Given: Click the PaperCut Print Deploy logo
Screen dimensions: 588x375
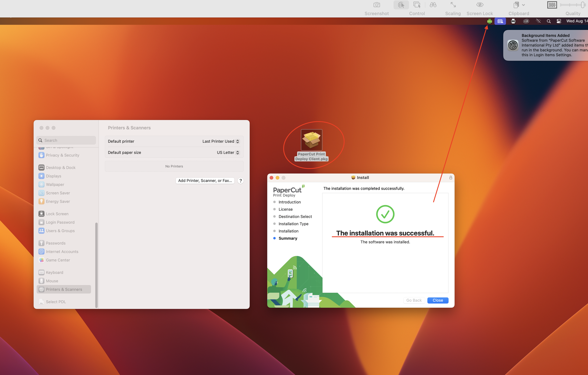Looking at the screenshot, I should [x=289, y=191].
